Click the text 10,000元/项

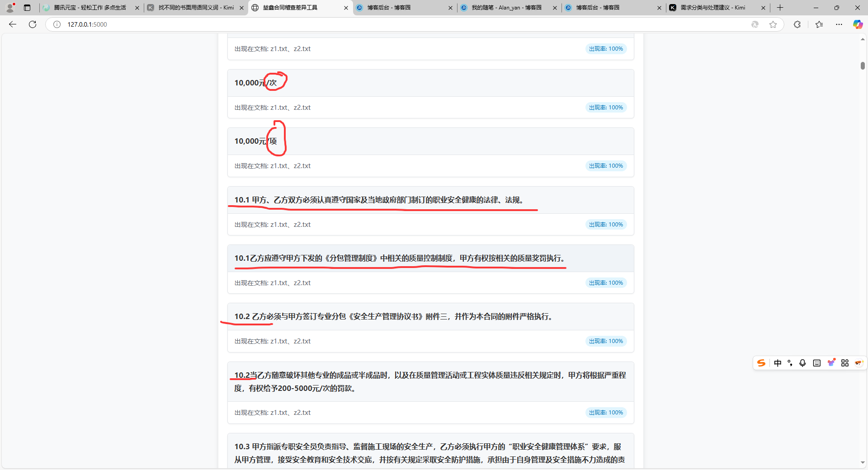pyautogui.click(x=255, y=141)
